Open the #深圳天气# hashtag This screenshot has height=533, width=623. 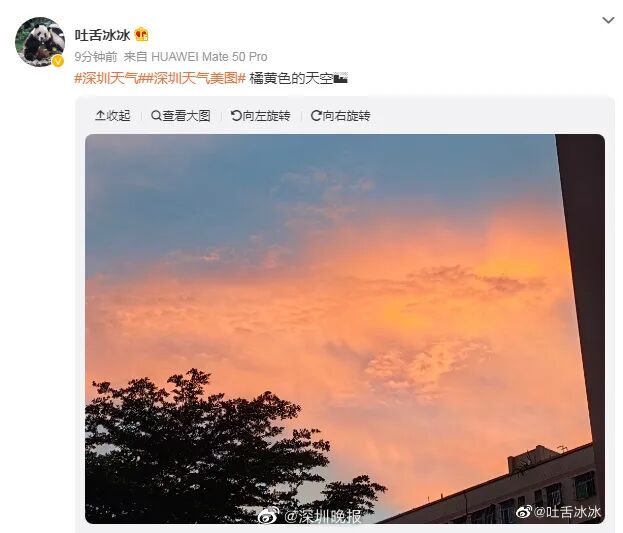[106, 78]
